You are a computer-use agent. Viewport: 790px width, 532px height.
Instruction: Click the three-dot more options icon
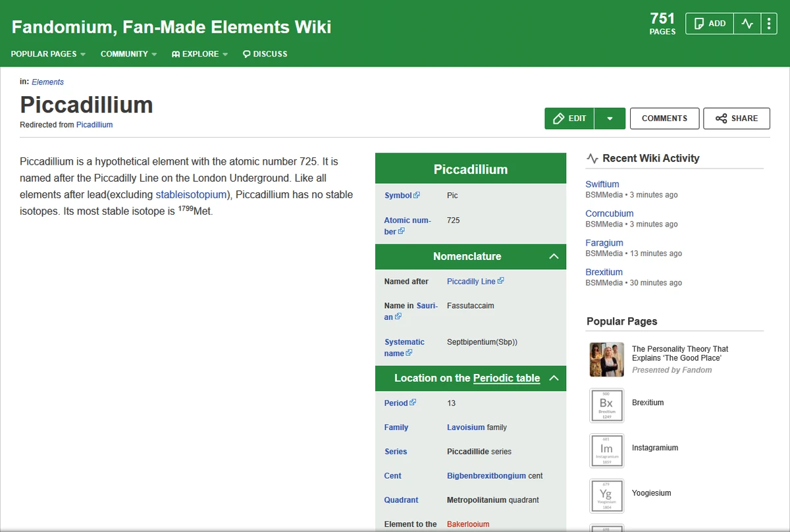[x=769, y=23]
